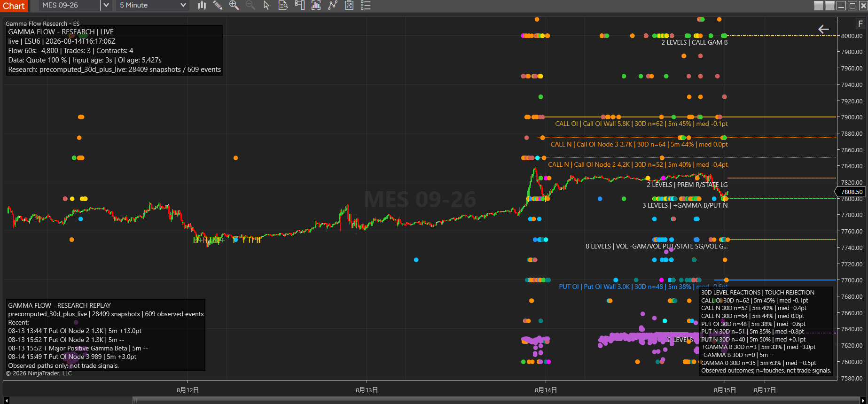Click the MES 09-26 instrument field

coord(69,5)
